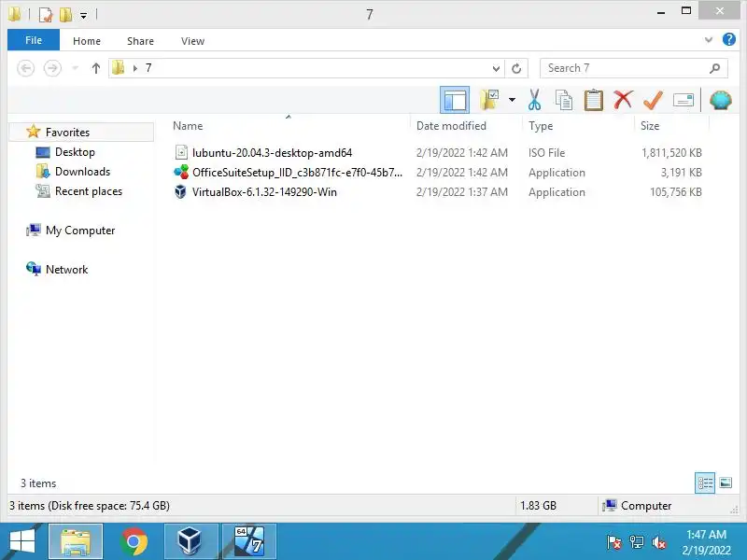Open the folder options toolbar icon
Viewport: 747px width, 560px height.
coord(489,100)
